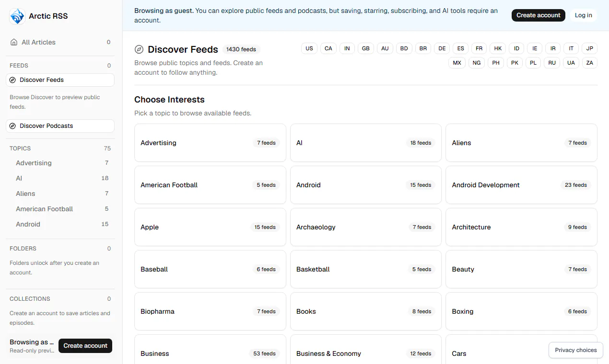This screenshot has width=609, height=364.
Task: Filter feeds by CA country
Action: (328, 48)
